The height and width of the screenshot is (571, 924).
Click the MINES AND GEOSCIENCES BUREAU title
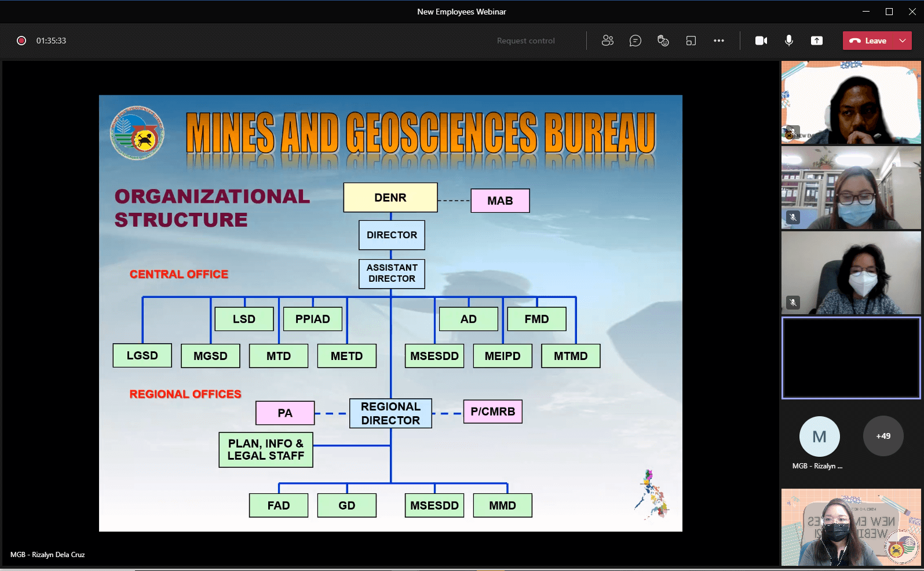point(421,133)
